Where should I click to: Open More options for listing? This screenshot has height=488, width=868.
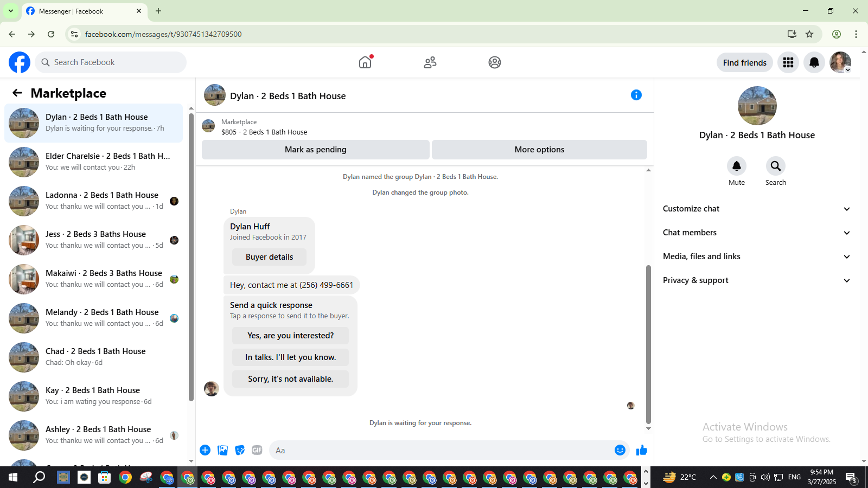539,150
